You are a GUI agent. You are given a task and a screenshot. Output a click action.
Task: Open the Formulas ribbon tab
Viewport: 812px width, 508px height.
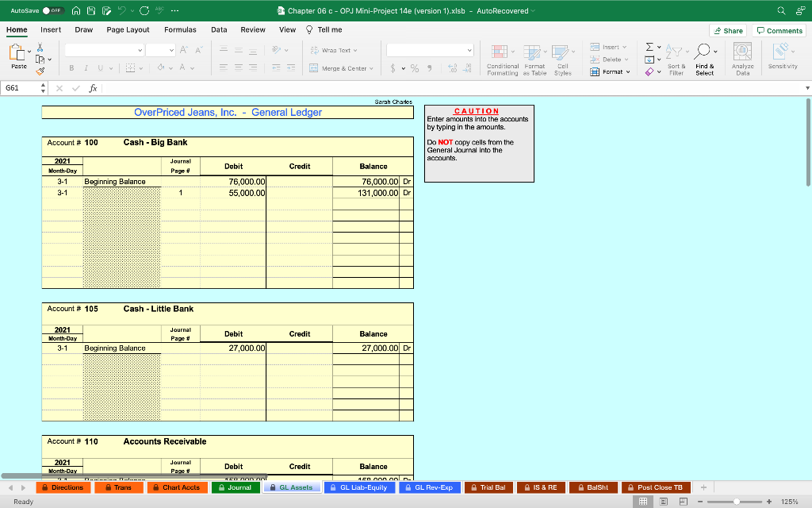[x=180, y=29]
